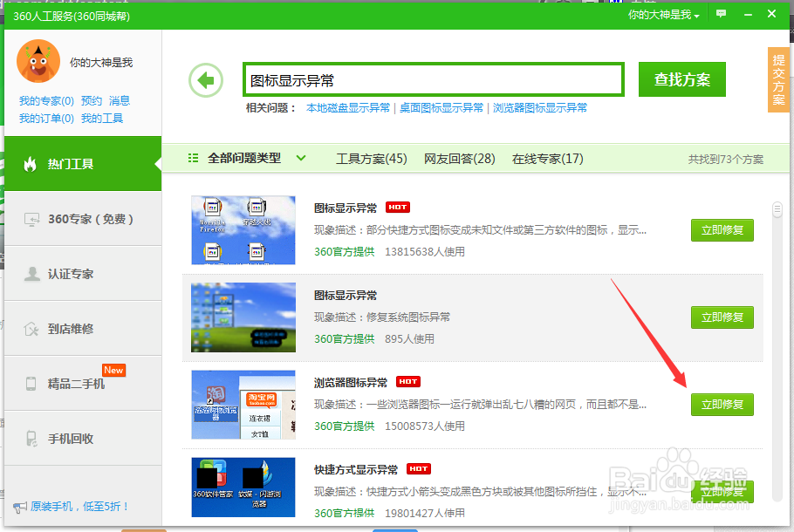The image size is (794, 532).
Task: Click description 现象描述：修复系统图标异常
Action: (x=382, y=317)
